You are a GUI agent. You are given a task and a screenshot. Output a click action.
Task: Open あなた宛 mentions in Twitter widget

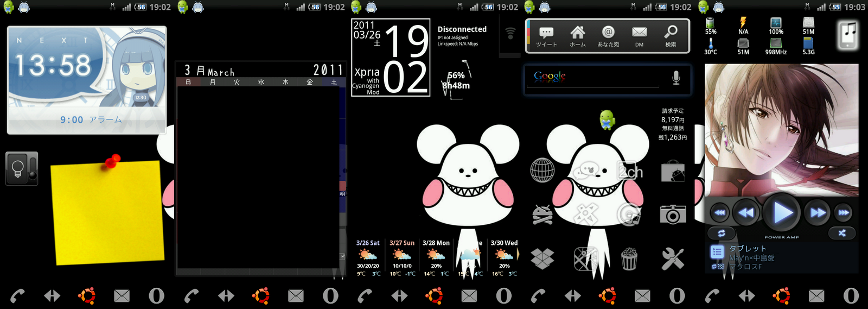tap(608, 36)
